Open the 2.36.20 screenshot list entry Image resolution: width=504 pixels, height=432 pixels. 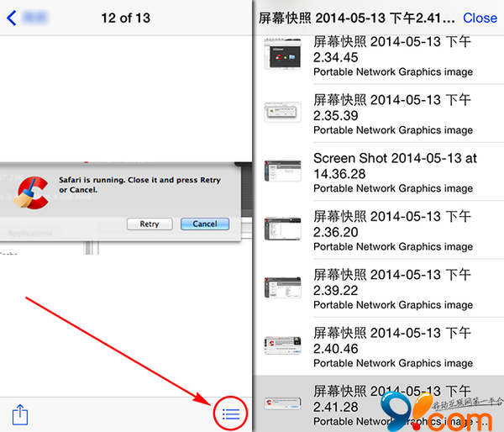[x=379, y=230]
